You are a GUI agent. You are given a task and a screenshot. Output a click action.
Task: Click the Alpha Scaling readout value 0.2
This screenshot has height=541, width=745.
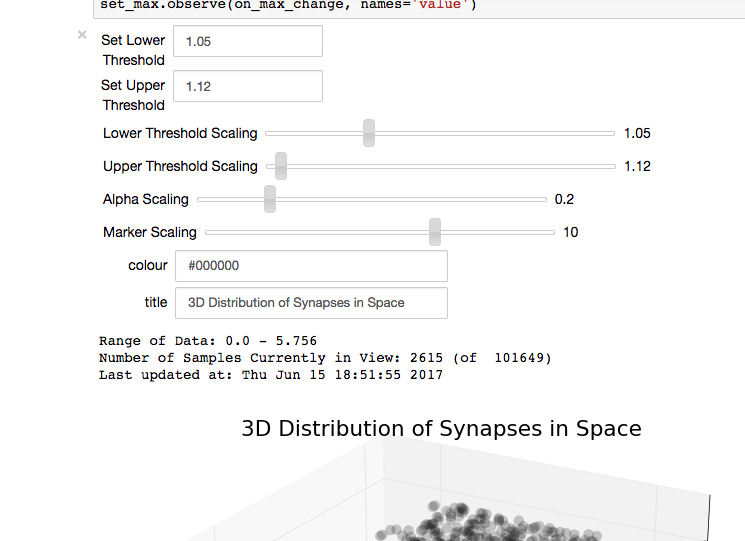[564, 199]
